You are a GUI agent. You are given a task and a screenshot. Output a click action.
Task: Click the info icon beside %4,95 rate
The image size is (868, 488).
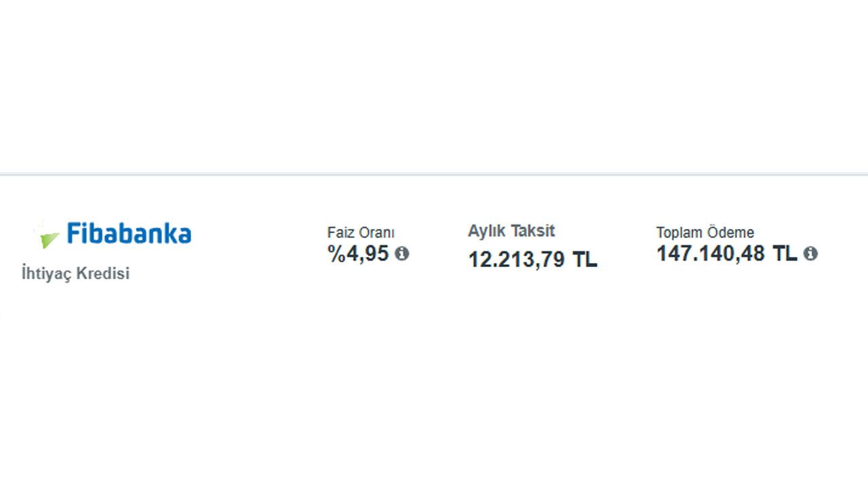pyautogui.click(x=402, y=254)
